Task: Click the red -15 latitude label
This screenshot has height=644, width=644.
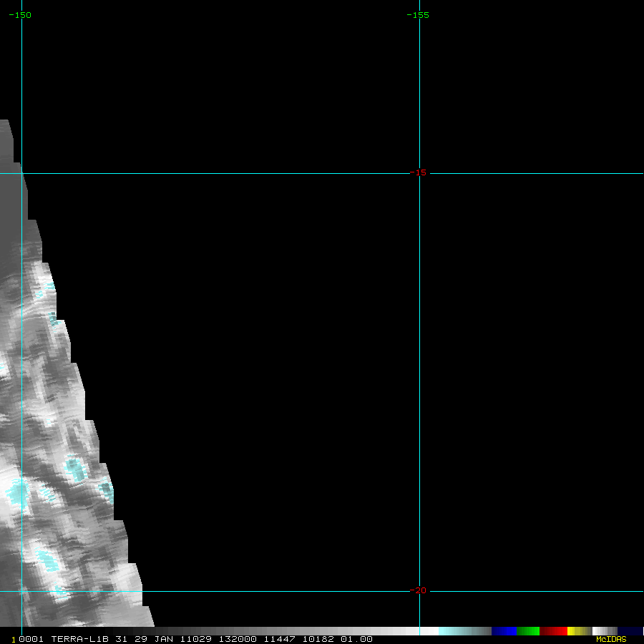Action: [x=418, y=172]
